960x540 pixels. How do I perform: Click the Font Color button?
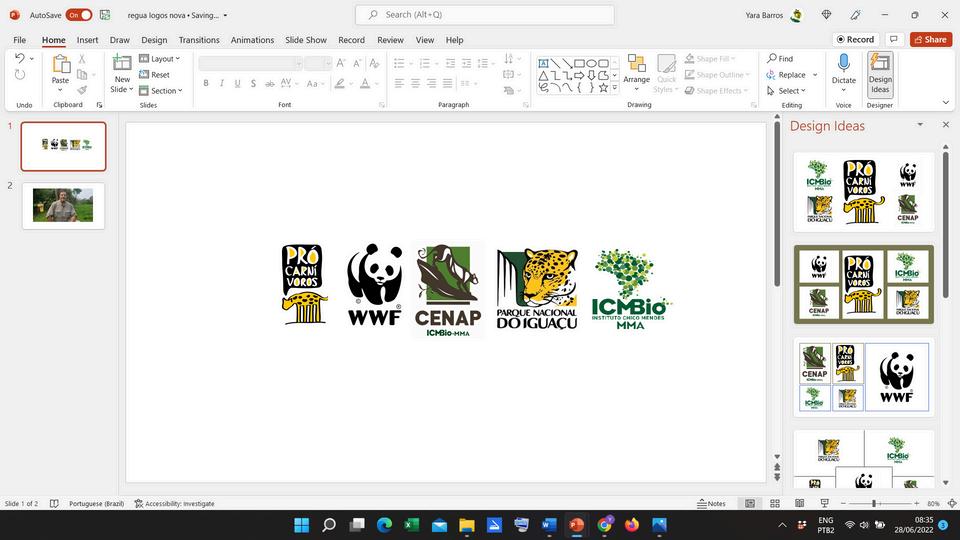(x=365, y=83)
